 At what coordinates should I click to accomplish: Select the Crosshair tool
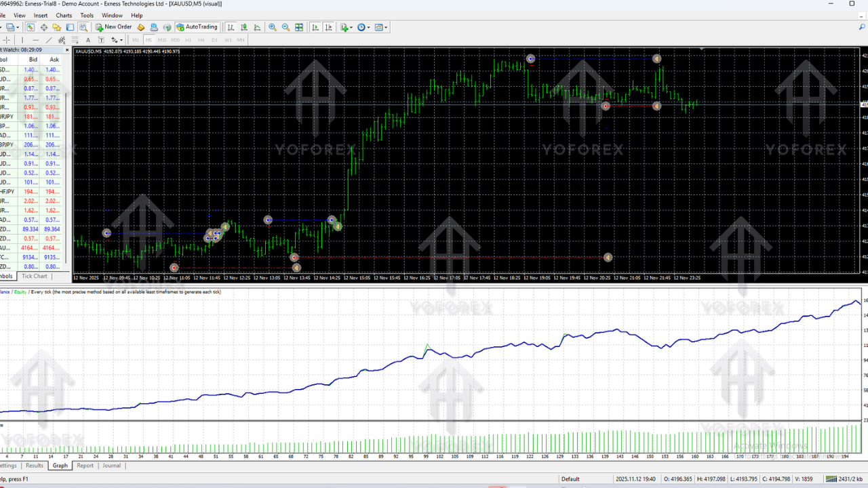pos(6,39)
